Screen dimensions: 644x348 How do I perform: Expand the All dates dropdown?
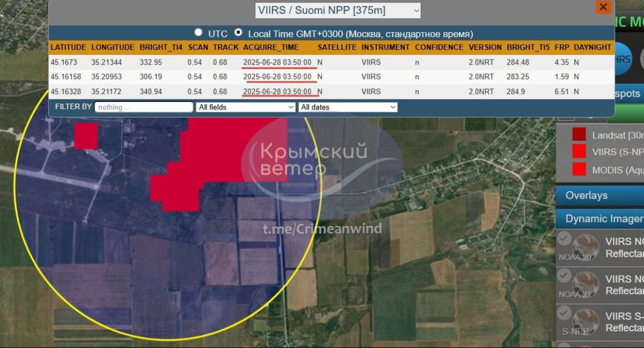347,107
